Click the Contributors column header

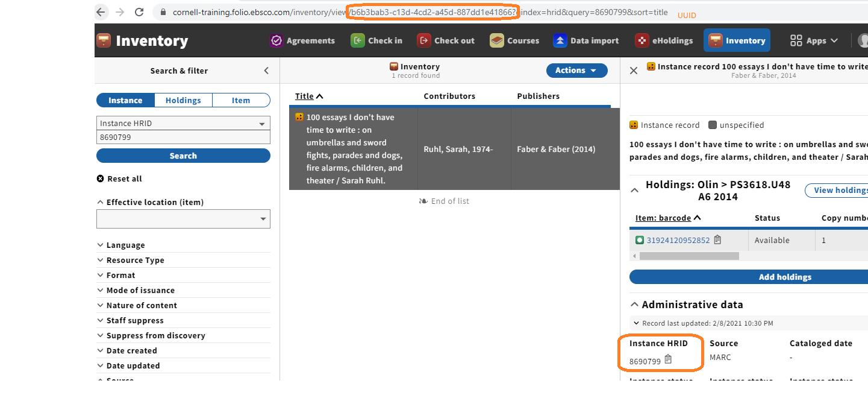pyautogui.click(x=449, y=96)
